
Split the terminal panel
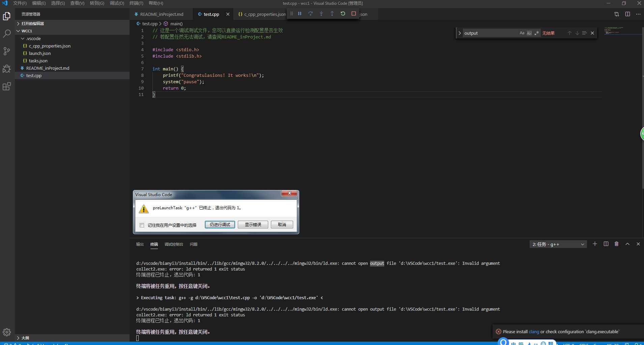[x=606, y=244]
